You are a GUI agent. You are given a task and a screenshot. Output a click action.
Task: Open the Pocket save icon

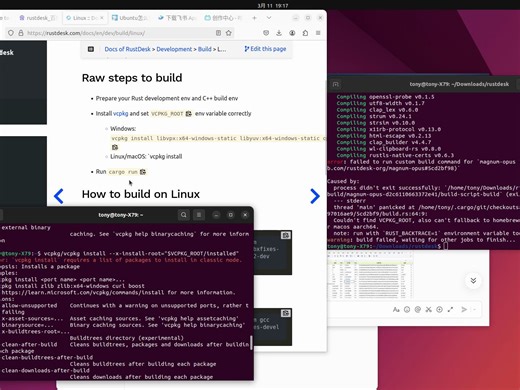(266, 33)
